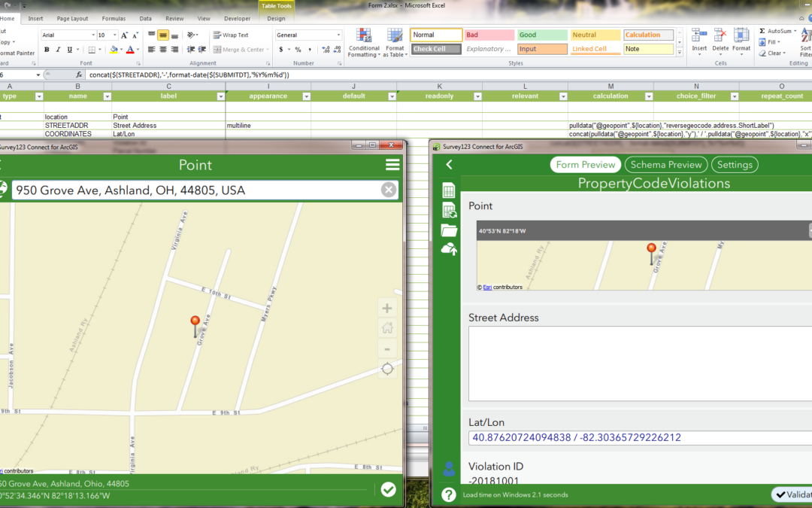Click Format as Table icon
This screenshot has width=812, height=508.
click(395, 43)
